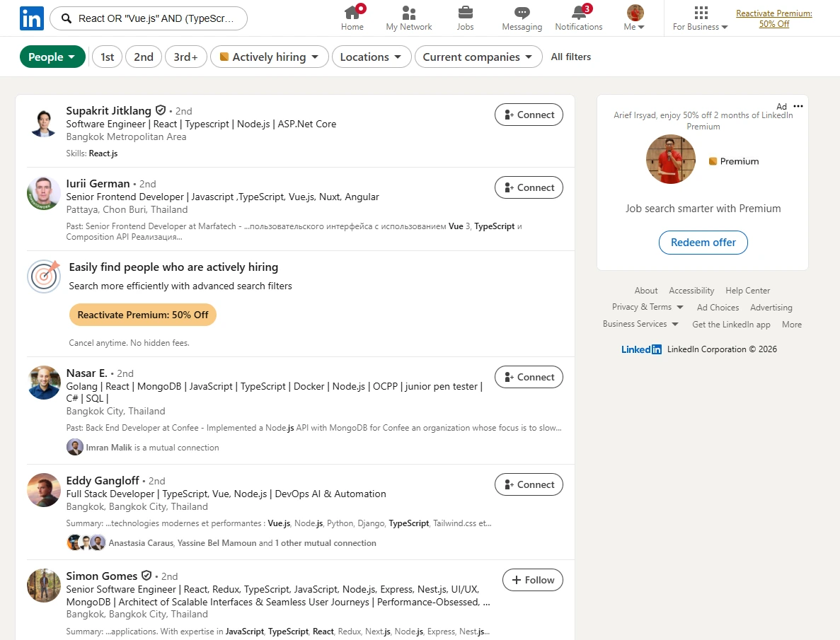Toggle the 1st connections filter
Screen dimensions: 840x640
107,57
